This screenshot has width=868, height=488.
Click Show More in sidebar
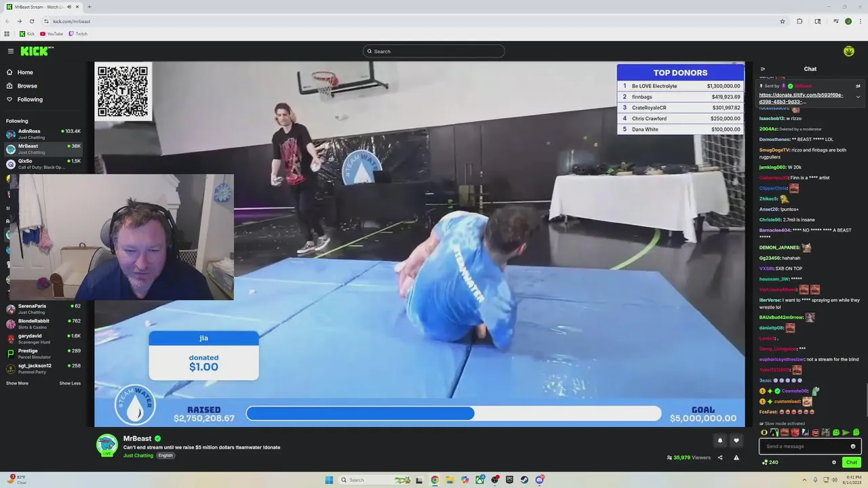click(x=17, y=383)
